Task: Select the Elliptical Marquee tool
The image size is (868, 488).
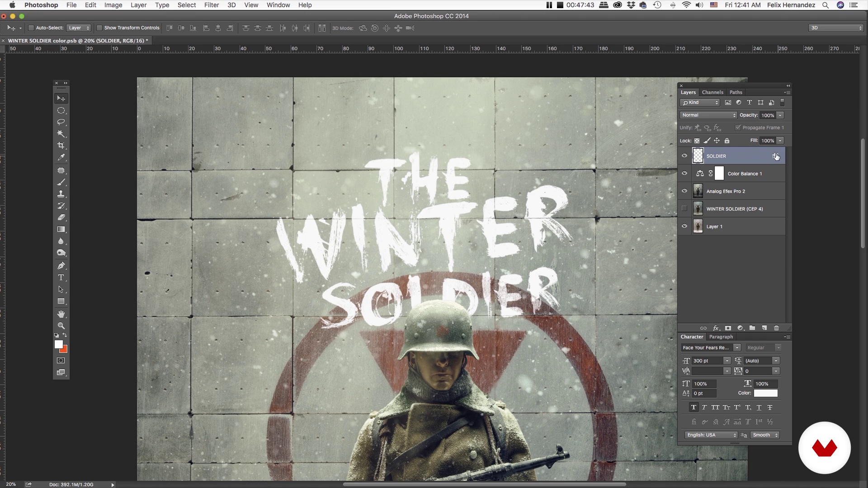Action: point(61,110)
